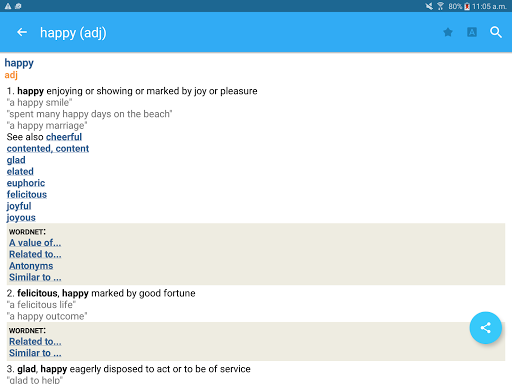The image size is (512, 384).
Task: Open the 'contented, content' link
Action: (48, 149)
